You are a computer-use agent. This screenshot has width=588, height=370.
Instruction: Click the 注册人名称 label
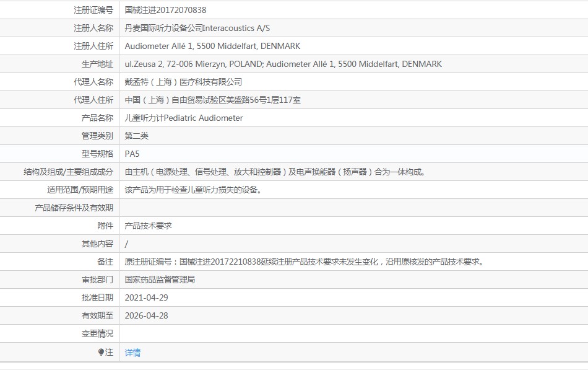(x=93, y=28)
